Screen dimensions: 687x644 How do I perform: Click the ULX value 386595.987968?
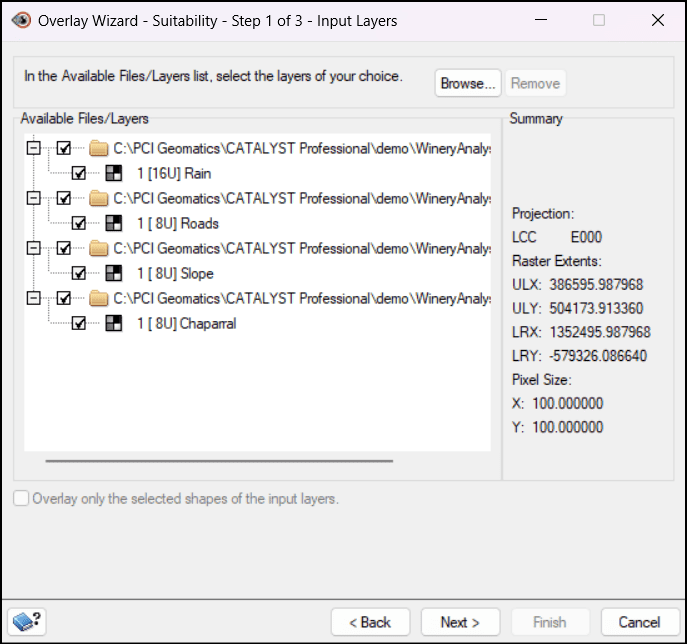[x=596, y=284]
